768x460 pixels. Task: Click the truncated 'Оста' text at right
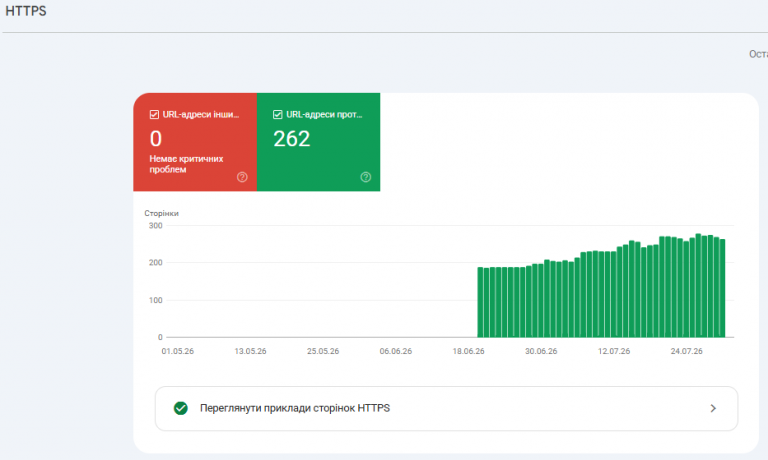[758, 54]
